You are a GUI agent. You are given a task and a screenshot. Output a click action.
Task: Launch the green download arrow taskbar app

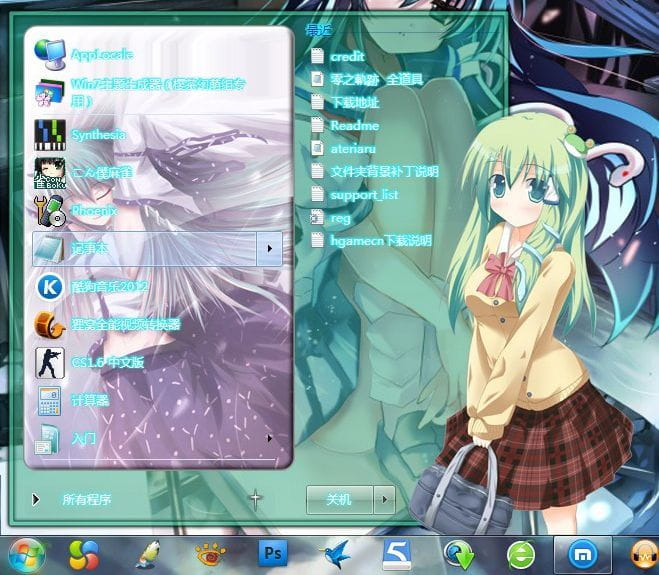[x=459, y=553]
